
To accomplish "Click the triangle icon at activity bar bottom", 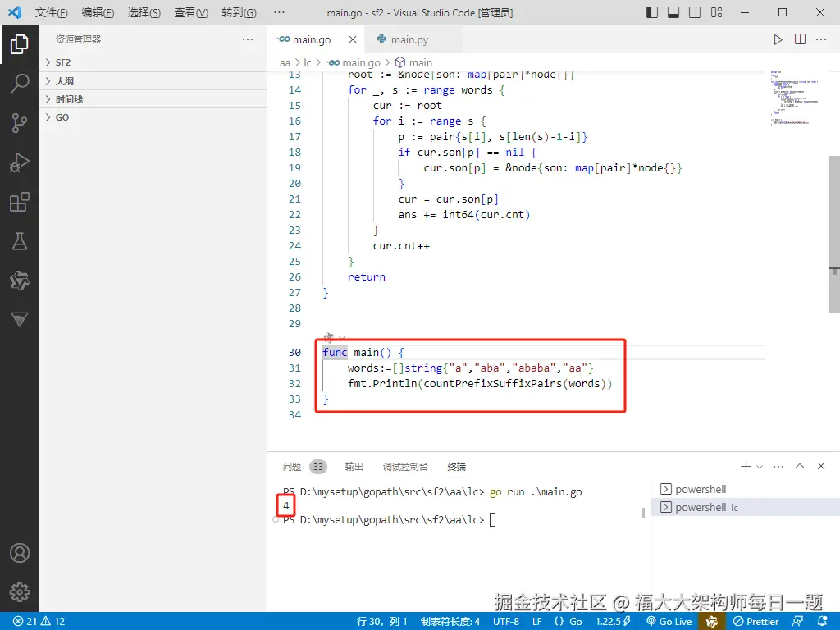I will 20,319.
